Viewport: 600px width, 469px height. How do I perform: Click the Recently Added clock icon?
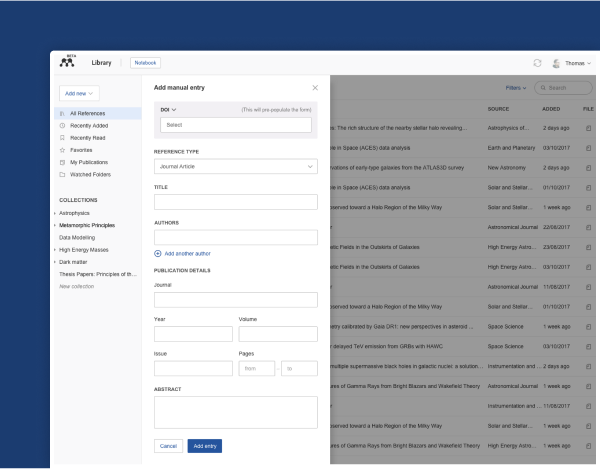(x=62, y=126)
